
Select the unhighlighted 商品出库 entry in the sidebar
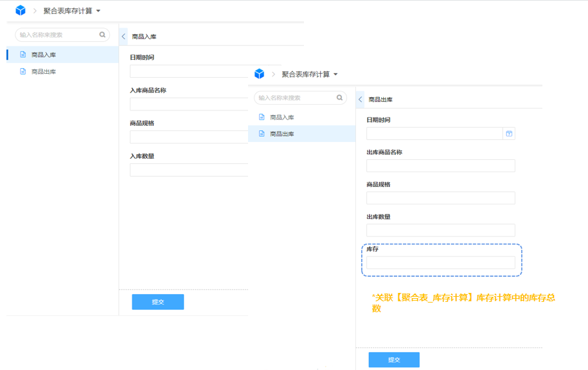pyautogui.click(x=44, y=71)
